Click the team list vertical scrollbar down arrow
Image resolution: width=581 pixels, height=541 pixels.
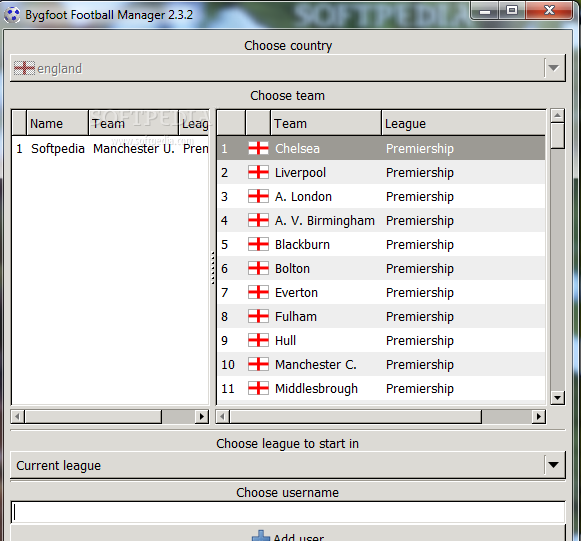(x=557, y=398)
